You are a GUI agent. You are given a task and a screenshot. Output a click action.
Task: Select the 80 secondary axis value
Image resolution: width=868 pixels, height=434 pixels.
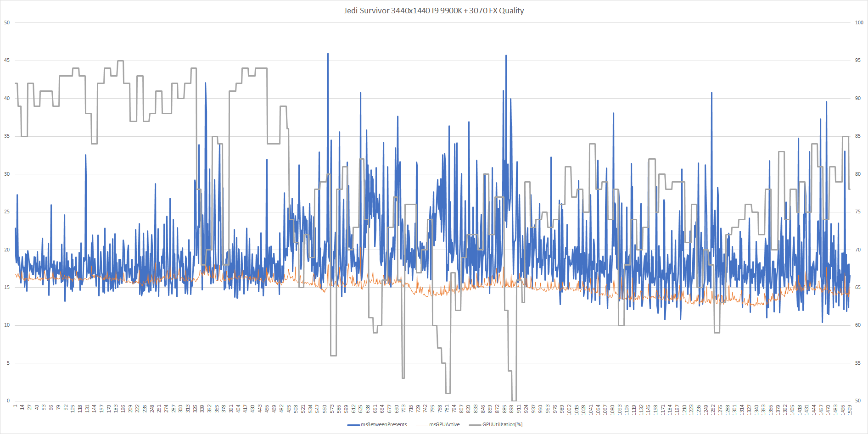[x=858, y=174]
